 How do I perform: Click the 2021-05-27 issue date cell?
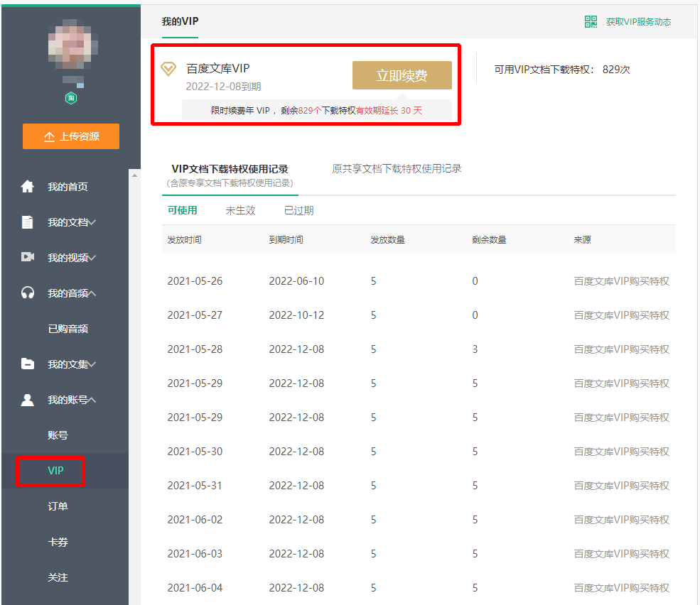tap(195, 315)
